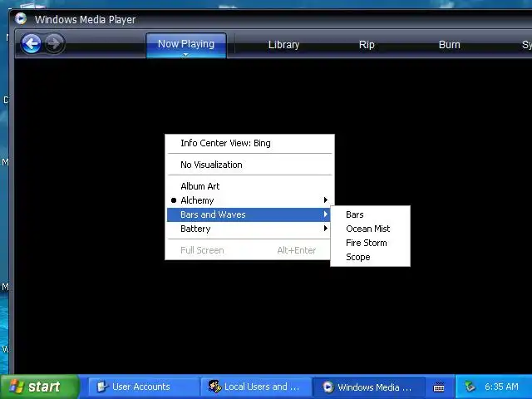Click the network connection tray icon

(470, 387)
